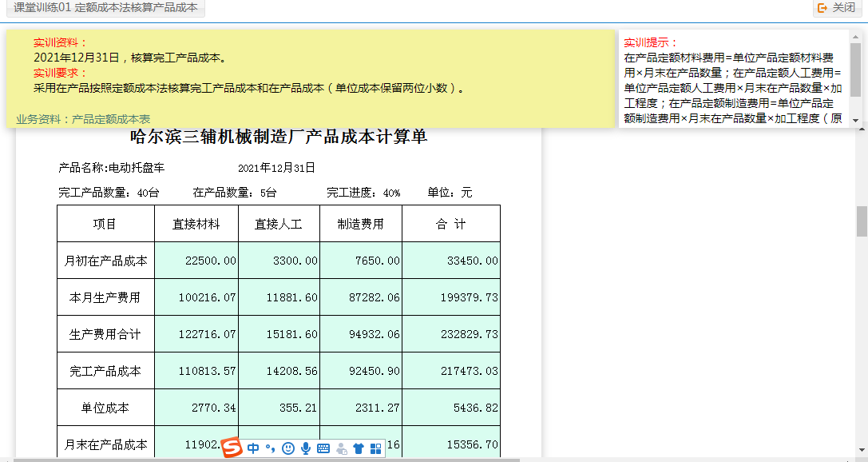Click the 哈尔滨三辅机械制造厂产品成本计算单 title

[x=279, y=137]
